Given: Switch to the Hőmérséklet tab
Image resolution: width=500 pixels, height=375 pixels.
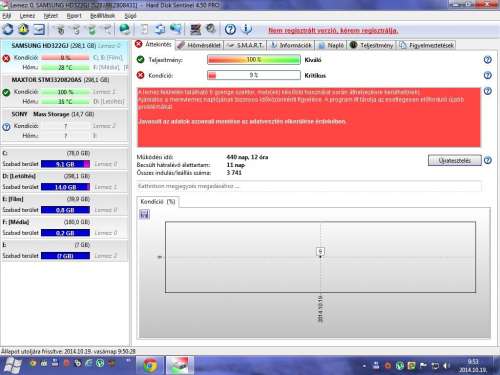Looking at the screenshot, I should tap(199, 45).
